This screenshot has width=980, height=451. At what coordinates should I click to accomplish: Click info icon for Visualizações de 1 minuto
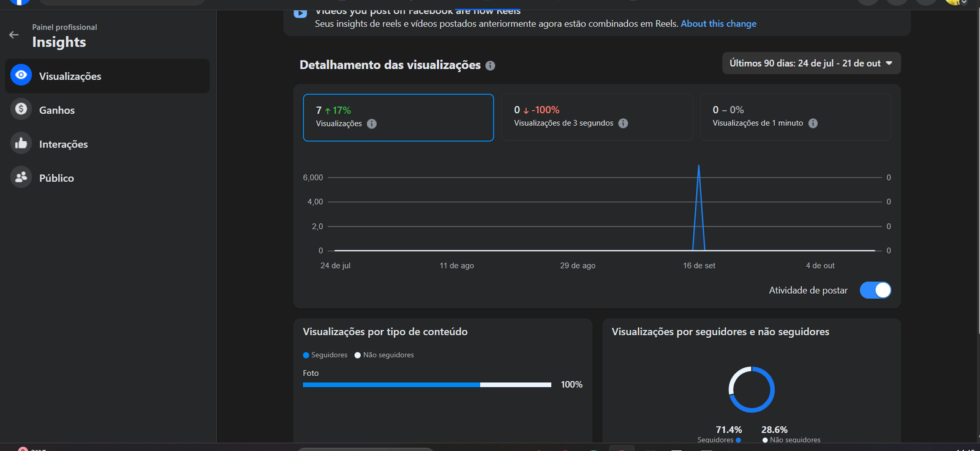point(813,123)
